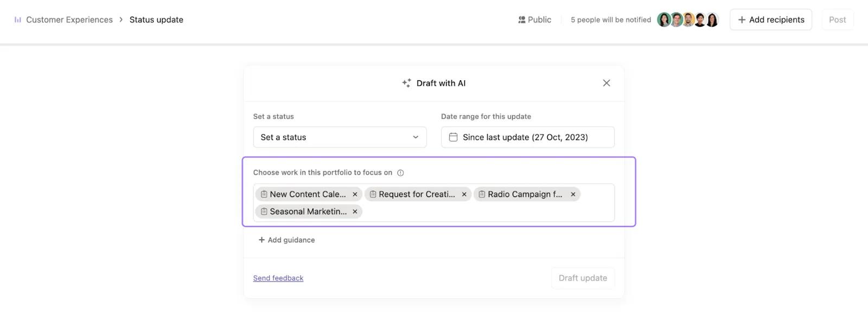
Task: Click the info icon beside portfolio focus label
Action: pyautogui.click(x=400, y=173)
